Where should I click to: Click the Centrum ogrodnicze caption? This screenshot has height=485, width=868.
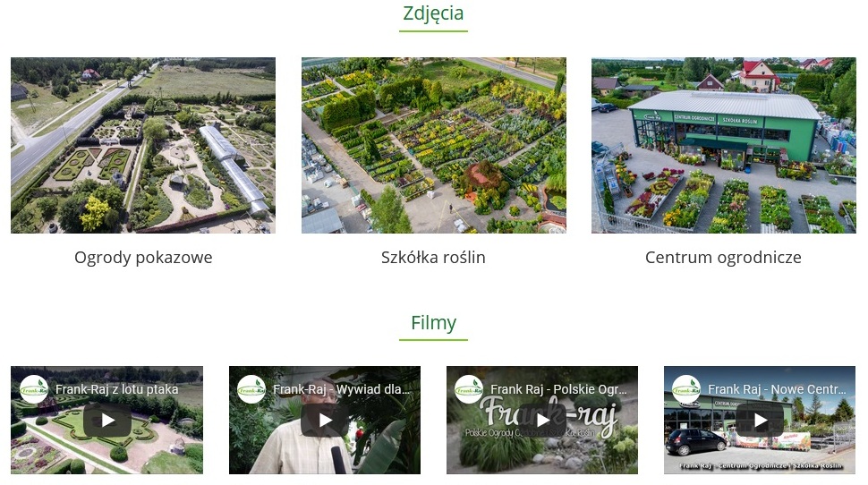point(724,258)
